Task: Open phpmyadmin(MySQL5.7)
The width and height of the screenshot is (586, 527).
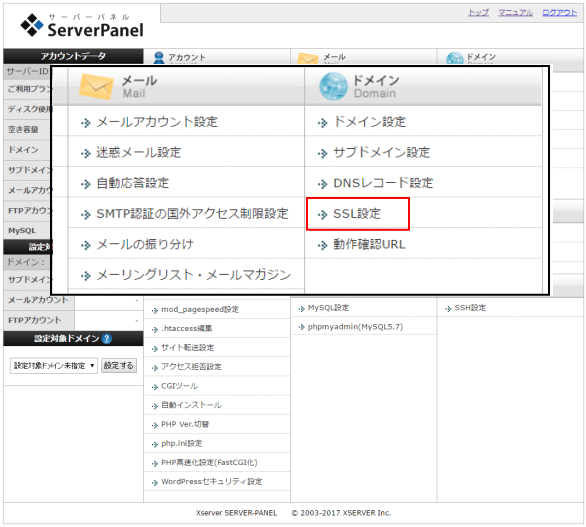Action: (355, 327)
